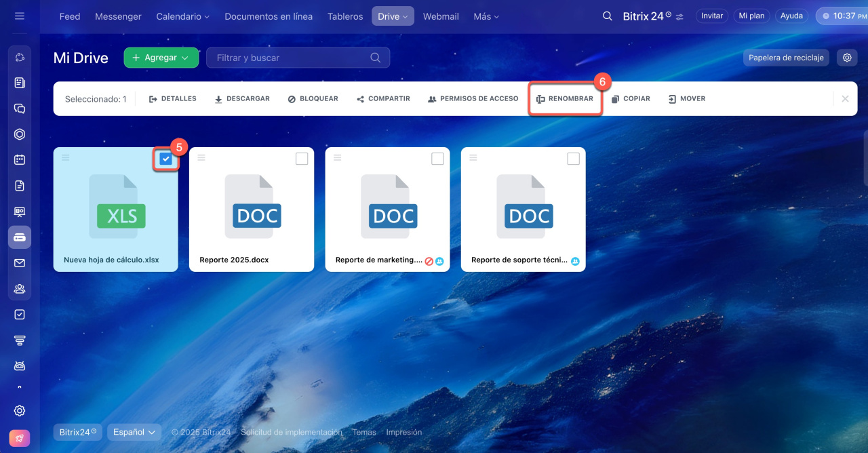Image resolution: width=868 pixels, height=453 pixels.
Task: Check the Reporte de soporte técnico checkbox
Action: (x=573, y=159)
